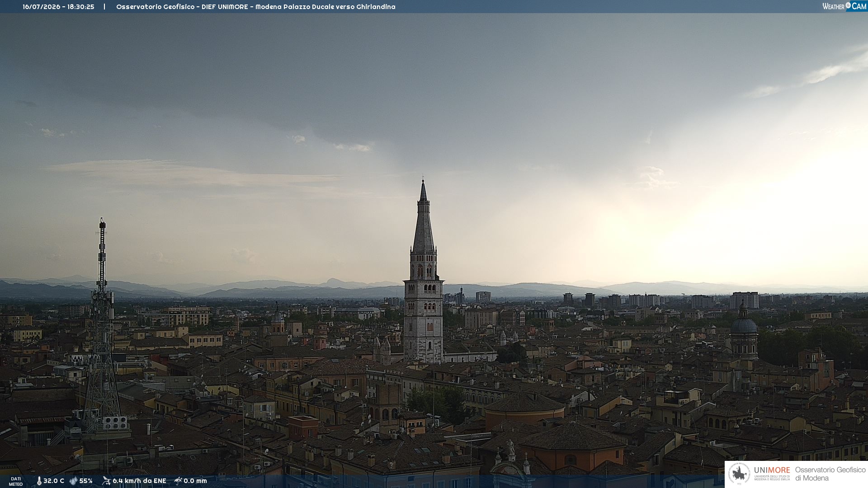Click the wind vane icon
This screenshot has height=488, width=868.
[106, 481]
